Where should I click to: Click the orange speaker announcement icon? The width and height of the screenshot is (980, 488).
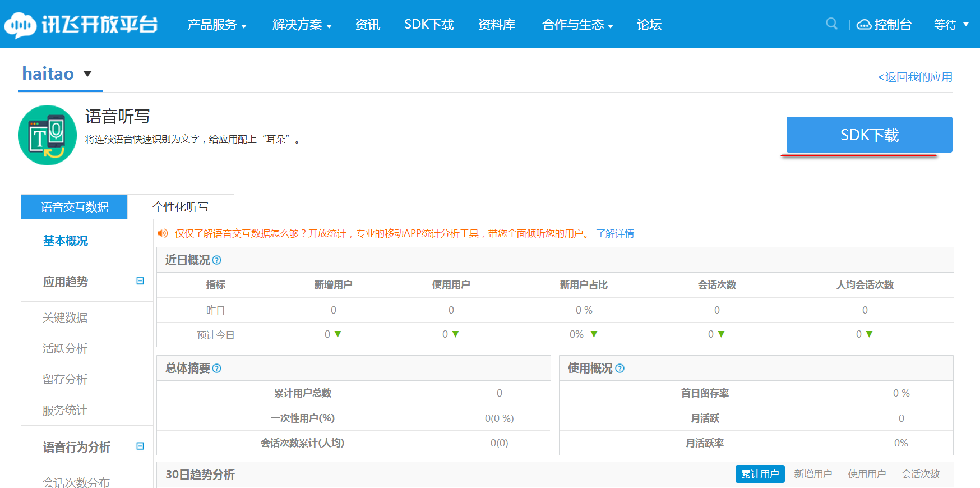[x=163, y=233]
